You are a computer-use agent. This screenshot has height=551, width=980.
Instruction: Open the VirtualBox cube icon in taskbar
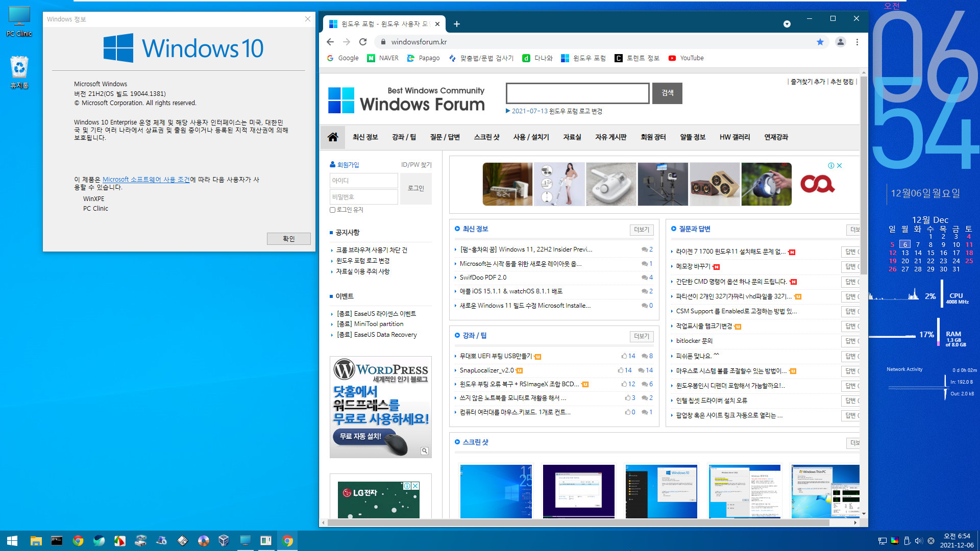pos(224,541)
